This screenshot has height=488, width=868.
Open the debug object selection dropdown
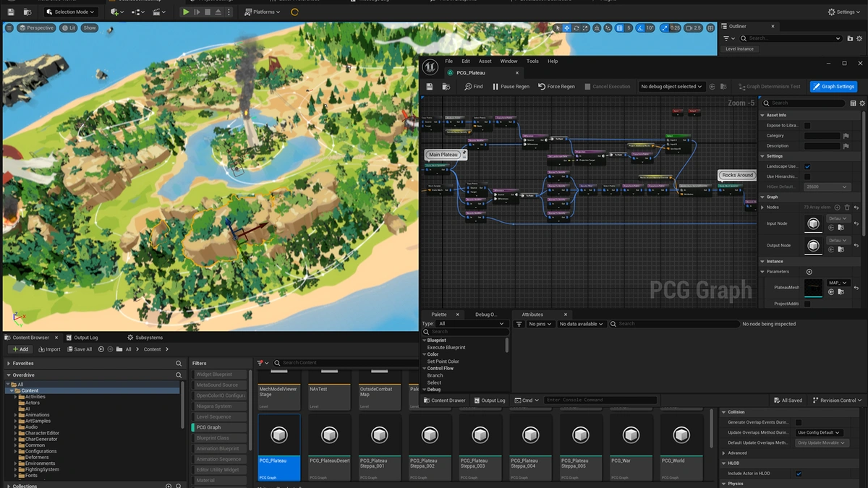coord(671,87)
